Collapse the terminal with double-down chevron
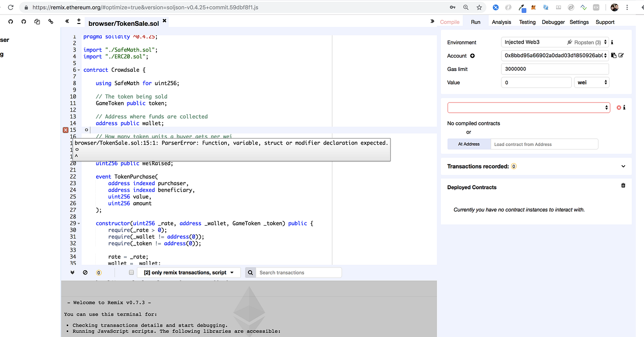Viewport: 644px width, 337px height. [72, 273]
